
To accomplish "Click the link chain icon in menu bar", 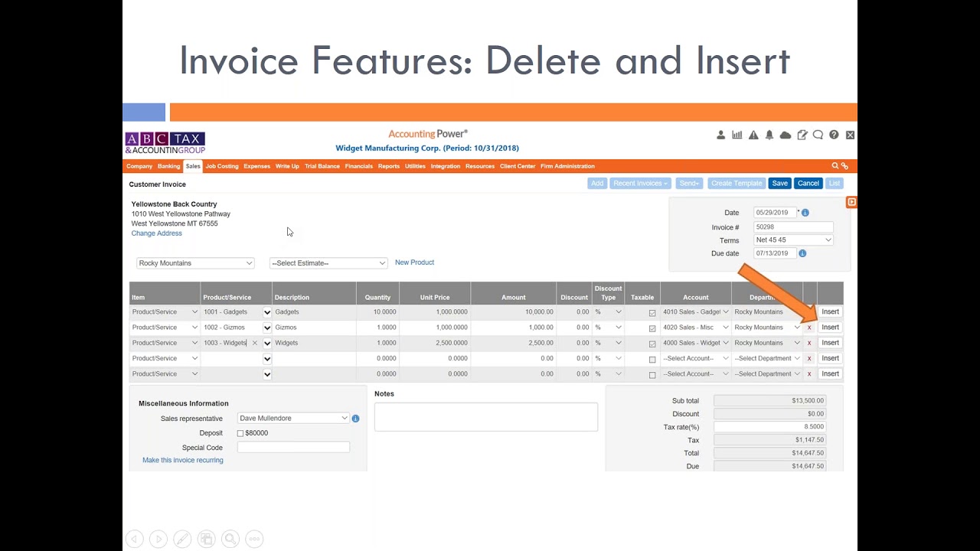I will point(844,165).
